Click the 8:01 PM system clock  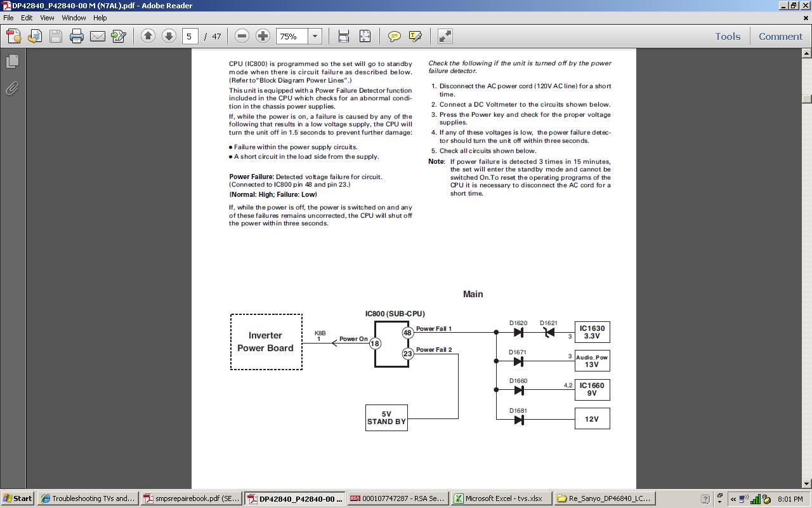pyautogui.click(x=790, y=499)
